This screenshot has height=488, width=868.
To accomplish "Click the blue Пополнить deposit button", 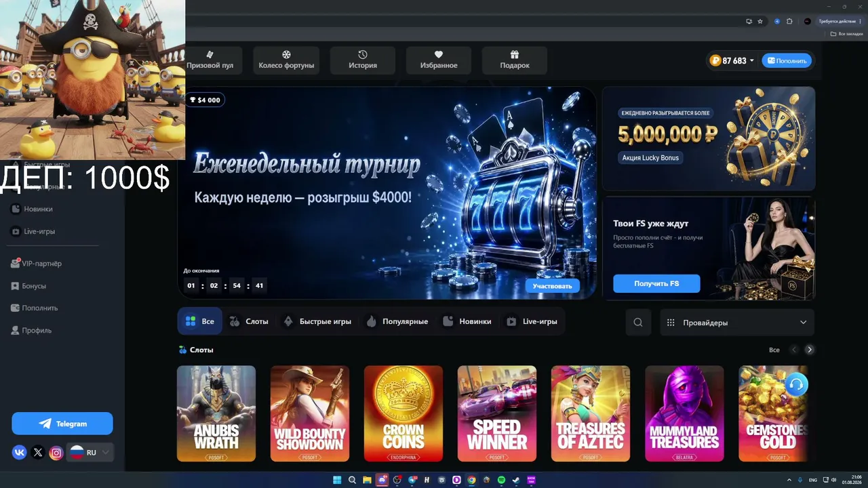I will [x=787, y=61].
